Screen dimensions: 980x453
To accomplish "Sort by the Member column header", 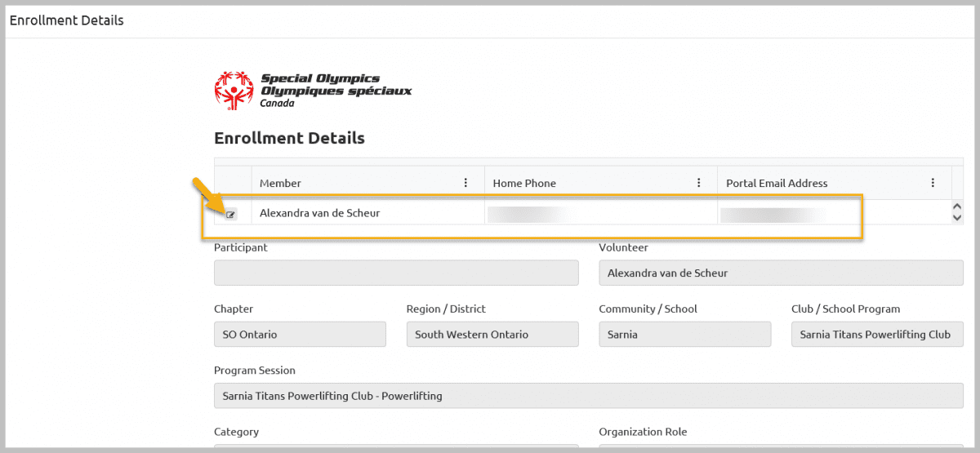I will 280,183.
